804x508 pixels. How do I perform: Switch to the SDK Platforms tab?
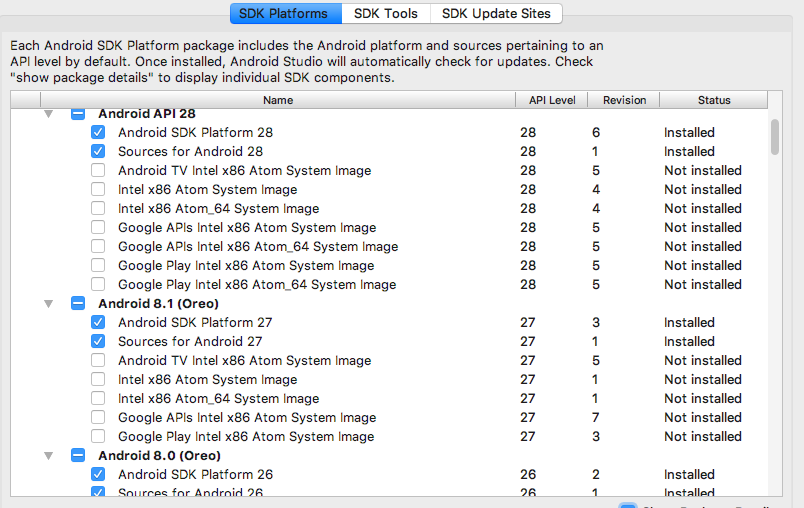[x=286, y=14]
